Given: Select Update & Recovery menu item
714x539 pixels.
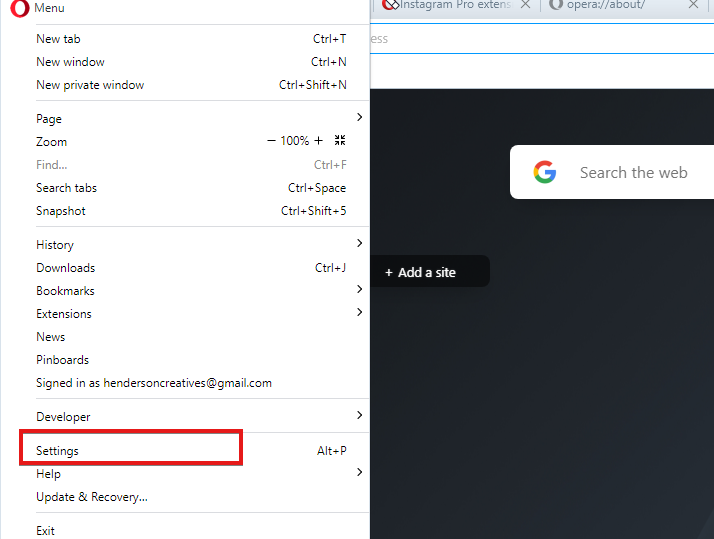Looking at the screenshot, I should point(191,497).
